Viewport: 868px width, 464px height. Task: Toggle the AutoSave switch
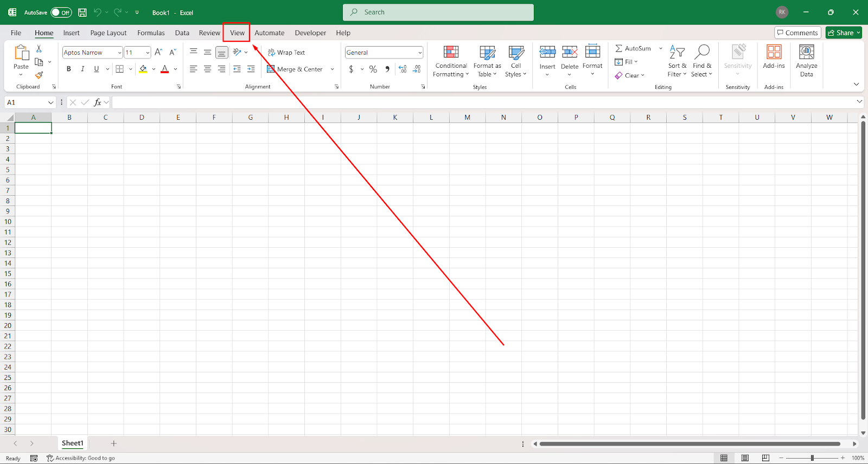tap(61, 12)
